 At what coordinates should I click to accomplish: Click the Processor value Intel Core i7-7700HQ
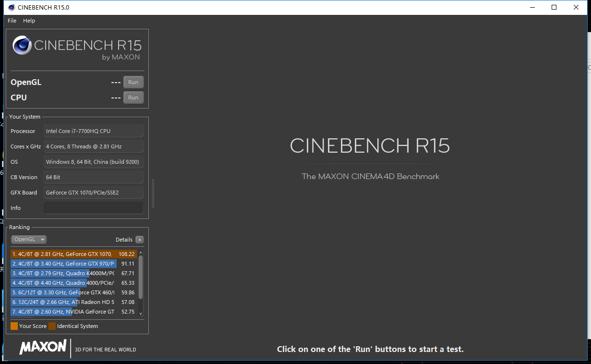(x=93, y=131)
